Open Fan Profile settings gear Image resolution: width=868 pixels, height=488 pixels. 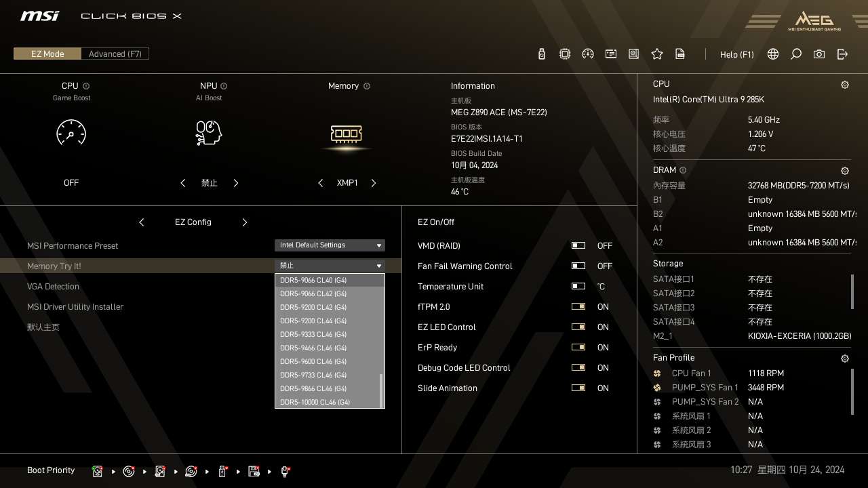tap(845, 359)
